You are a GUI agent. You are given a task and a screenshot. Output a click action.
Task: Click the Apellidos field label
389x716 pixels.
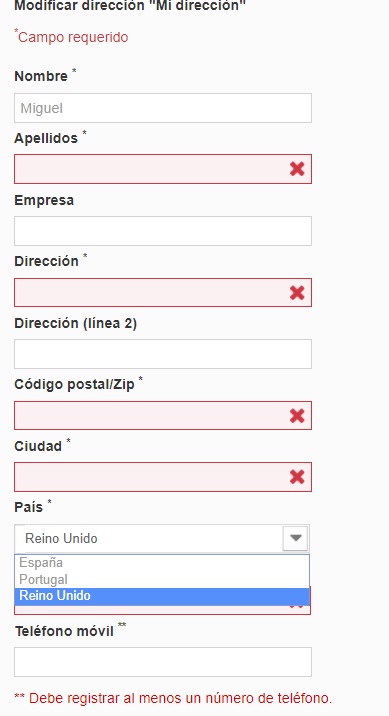coord(46,138)
